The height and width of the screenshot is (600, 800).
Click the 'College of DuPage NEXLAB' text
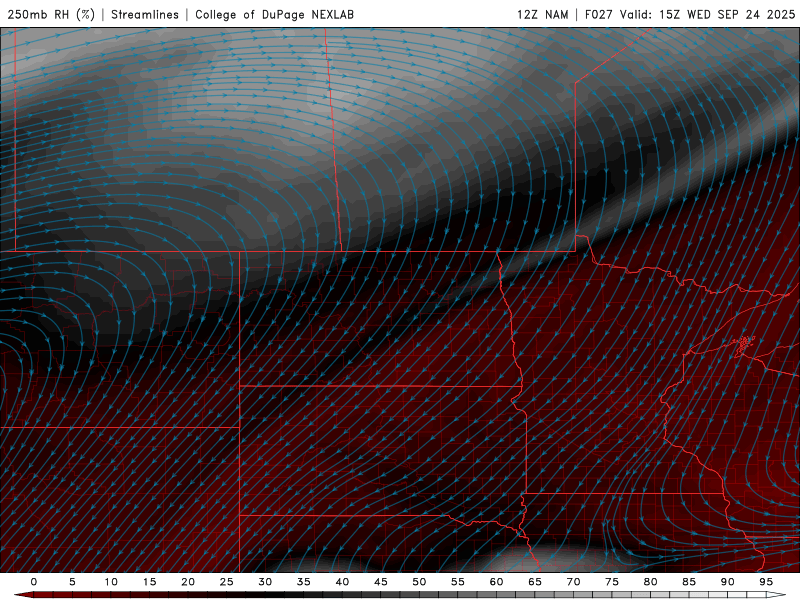[274, 14]
